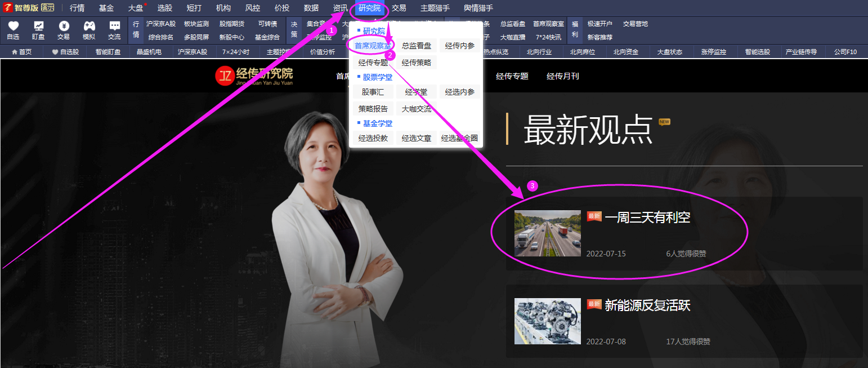Open the 智能选股 tab
Viewport: 868px width, 368px height.
(x=757, y=52)
